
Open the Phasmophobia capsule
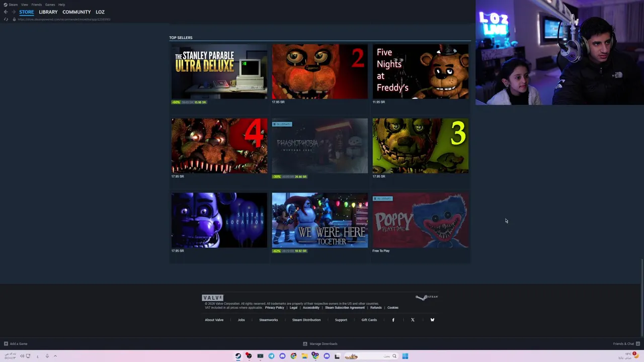click(x=320, y=146)
